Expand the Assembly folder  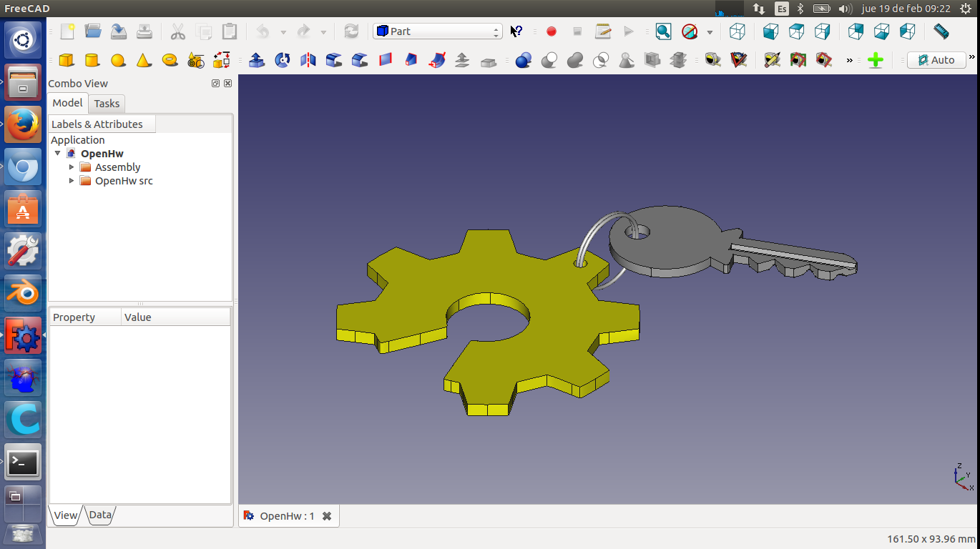(x=72, y=167)
